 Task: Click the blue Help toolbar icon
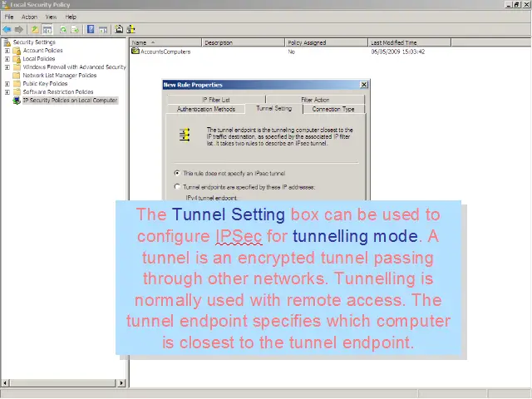coord(91,29)
